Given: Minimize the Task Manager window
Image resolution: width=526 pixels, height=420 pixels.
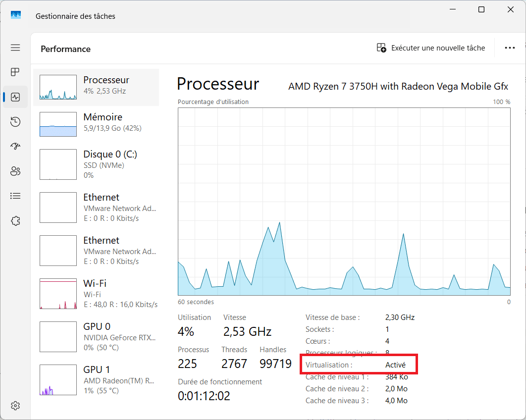Looking at the screenshot, I should 453,9.
